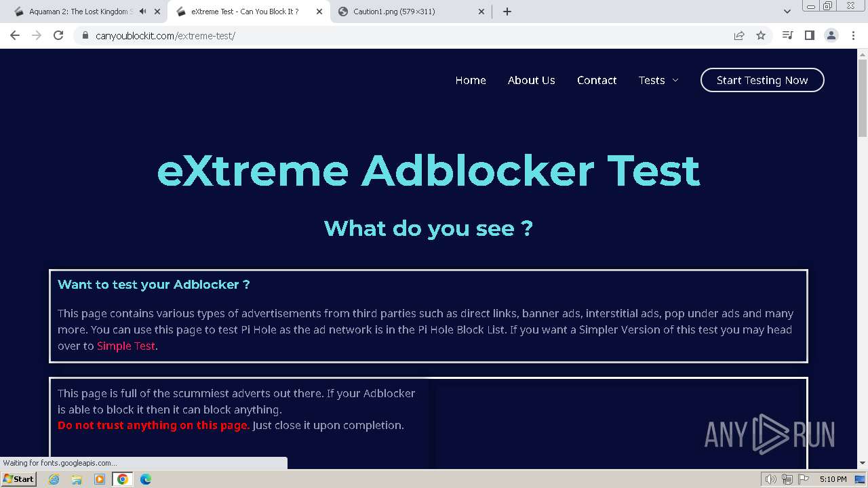Click the Start Testing Now button
The image size is (868, 488).
762,80
